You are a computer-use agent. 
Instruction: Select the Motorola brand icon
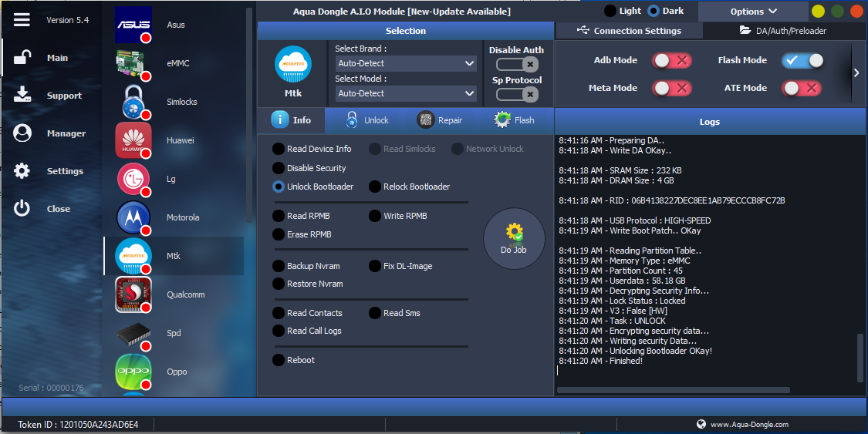133,217
